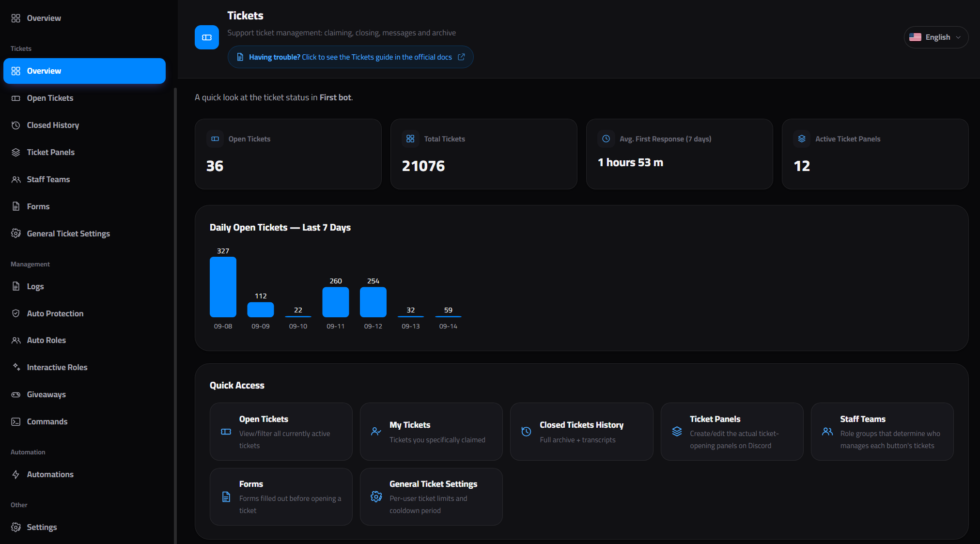
Task: Click the blue Tickets header icon
Action: click(207, 37)
